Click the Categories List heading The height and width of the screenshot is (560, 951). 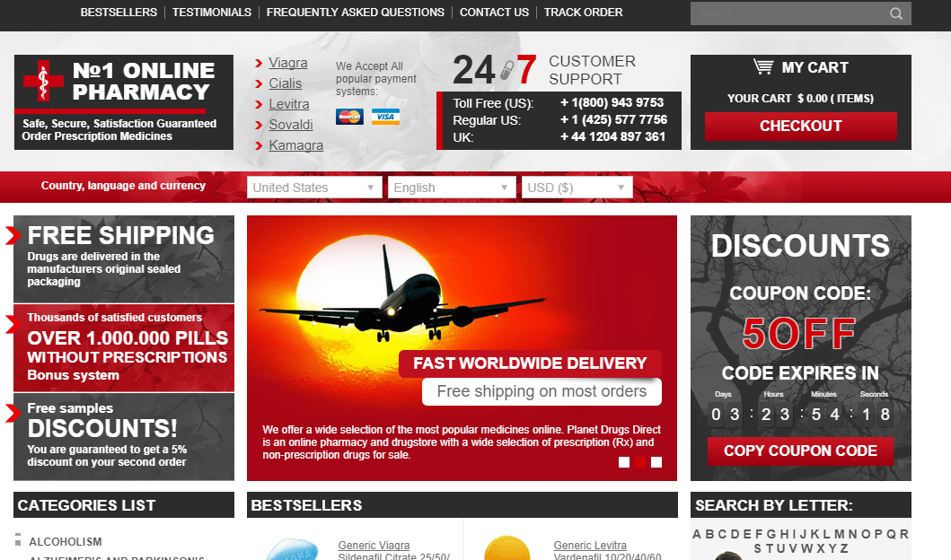point(87,505)
